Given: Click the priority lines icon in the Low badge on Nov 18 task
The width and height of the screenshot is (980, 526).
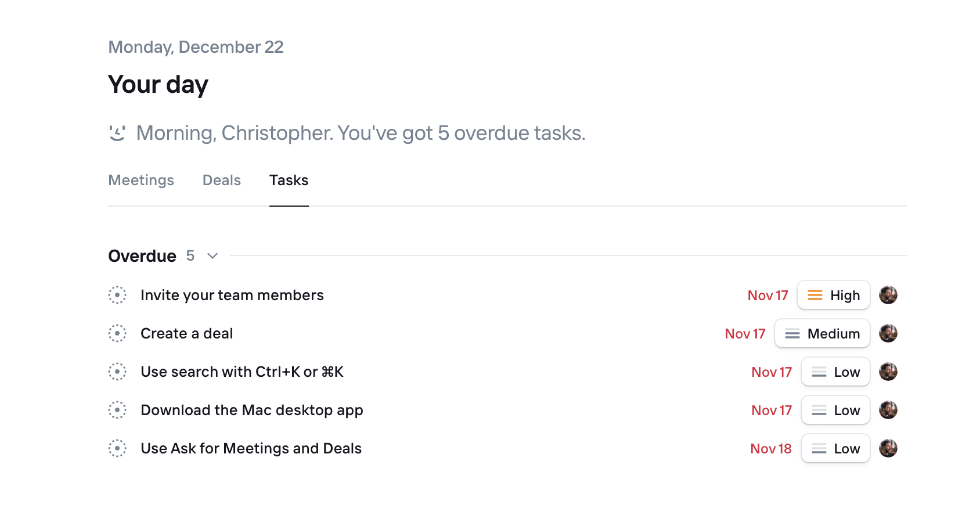Looking at the screenshot, I should (x=819, y=448).
